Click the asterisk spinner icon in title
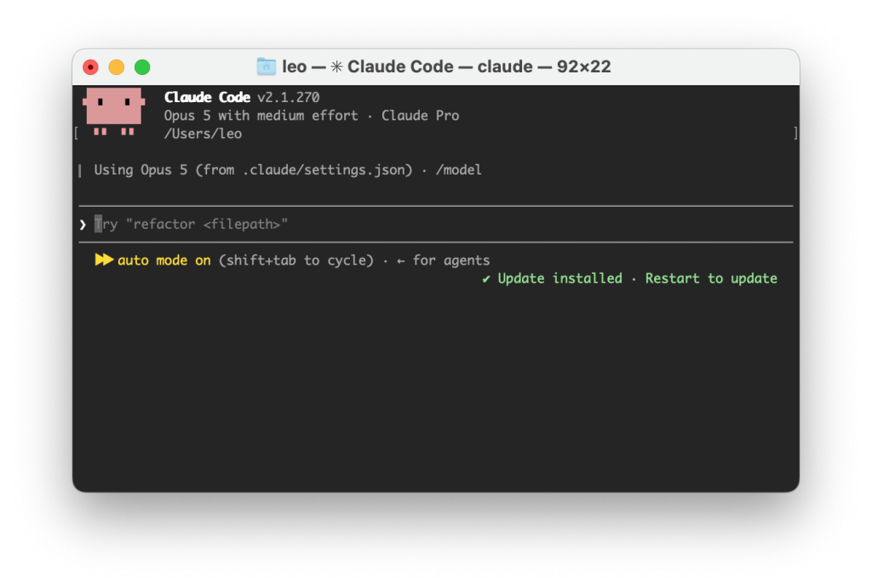872x588 pixels. click(x=336, y=66)
